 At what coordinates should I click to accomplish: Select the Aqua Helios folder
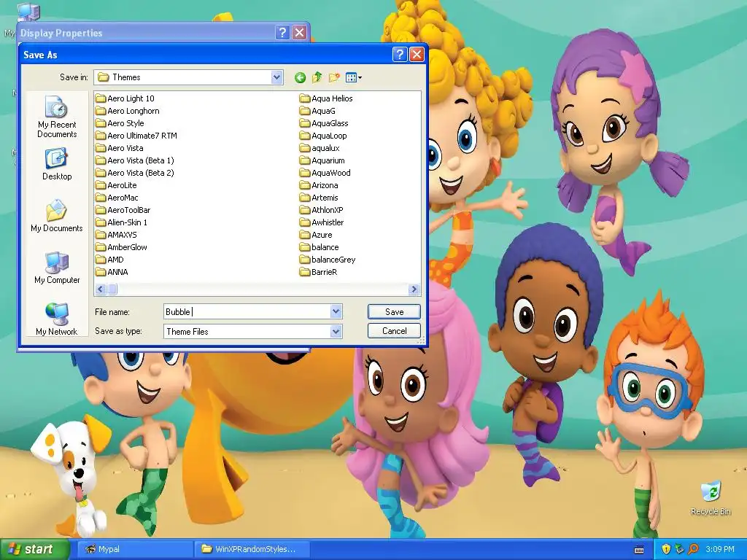tap(326, 98)
